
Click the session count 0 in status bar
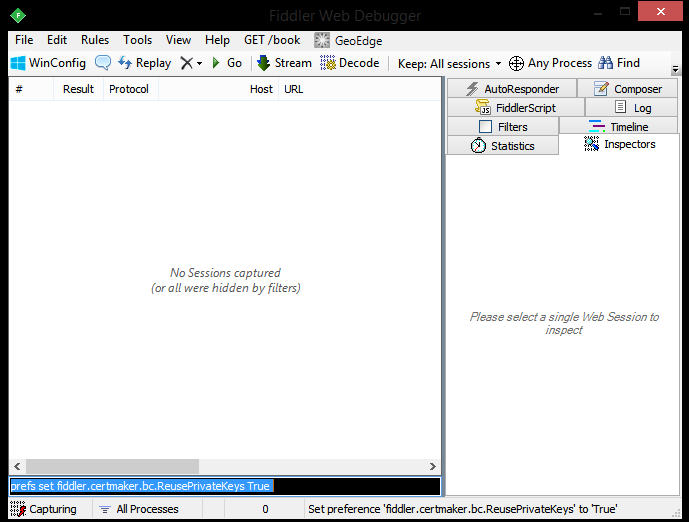point(265,509)
